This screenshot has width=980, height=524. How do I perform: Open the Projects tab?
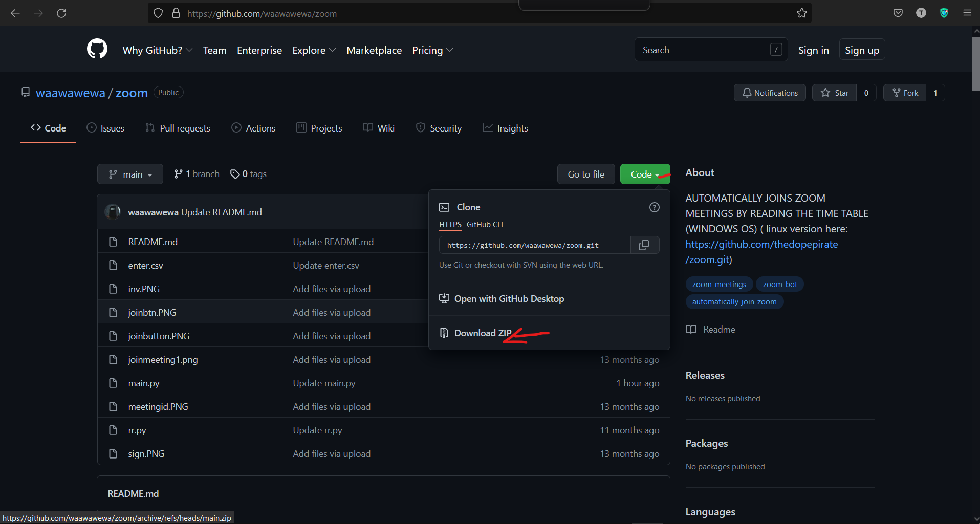[319, 128]
